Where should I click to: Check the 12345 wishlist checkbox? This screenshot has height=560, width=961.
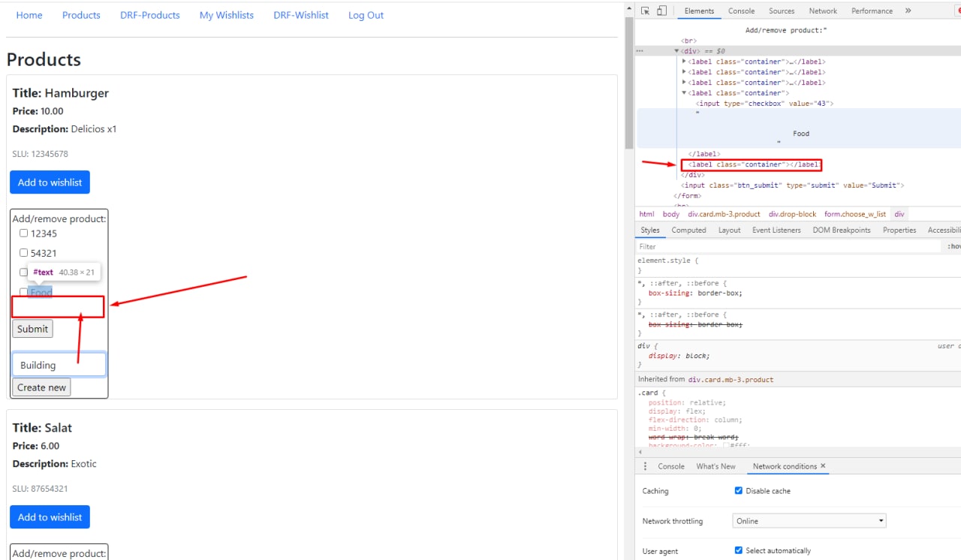(23, 233)
